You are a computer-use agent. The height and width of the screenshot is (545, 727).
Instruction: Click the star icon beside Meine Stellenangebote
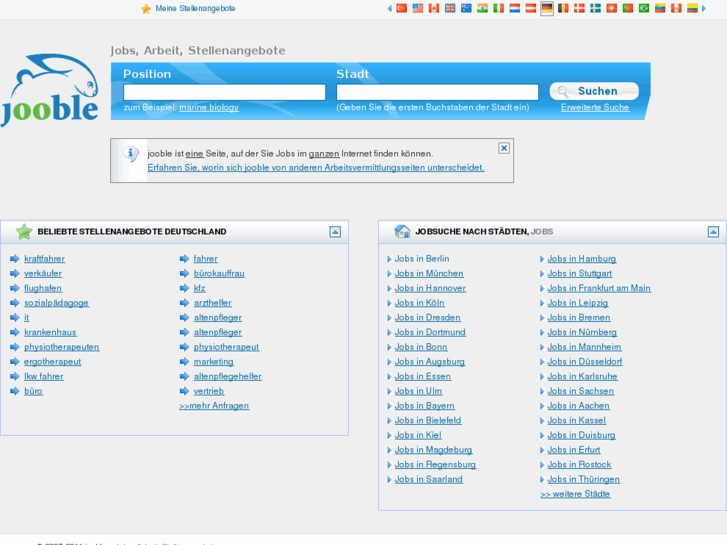pos(146,9)
